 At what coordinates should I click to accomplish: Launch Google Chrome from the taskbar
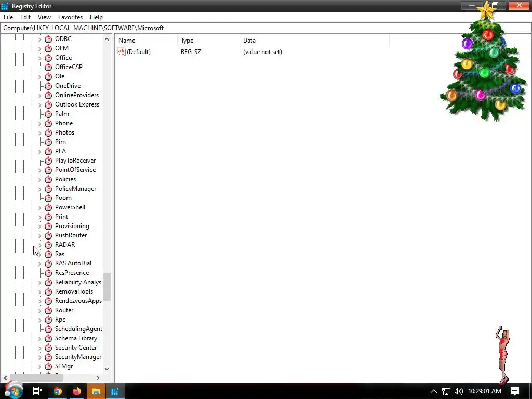[58, 392]
